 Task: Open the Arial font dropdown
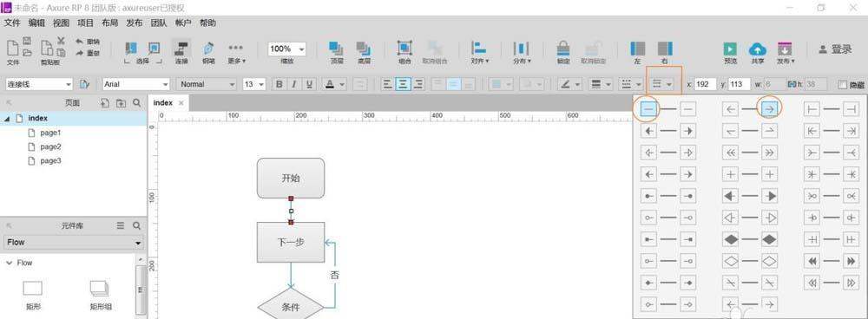[x=136, y=84]
